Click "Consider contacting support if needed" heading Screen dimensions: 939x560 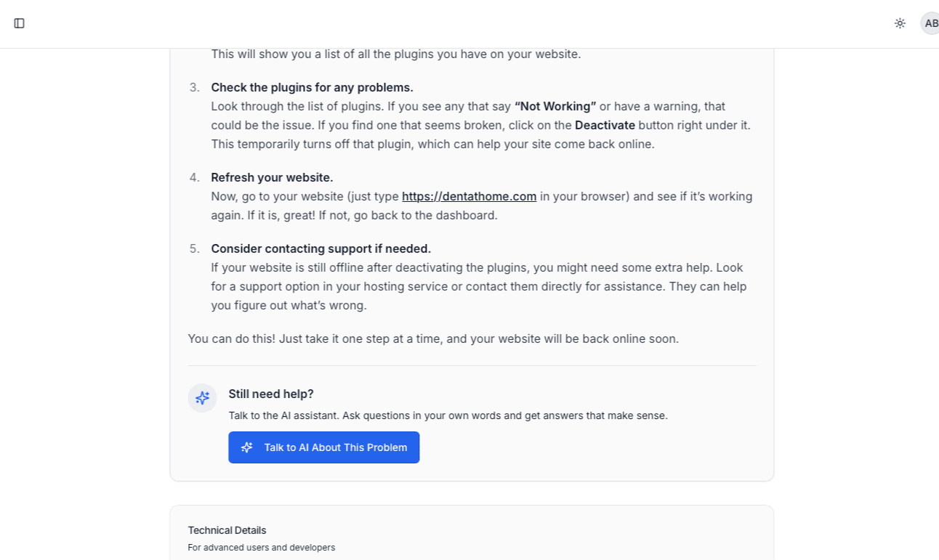pyautogui.click(x=321, y=248)
